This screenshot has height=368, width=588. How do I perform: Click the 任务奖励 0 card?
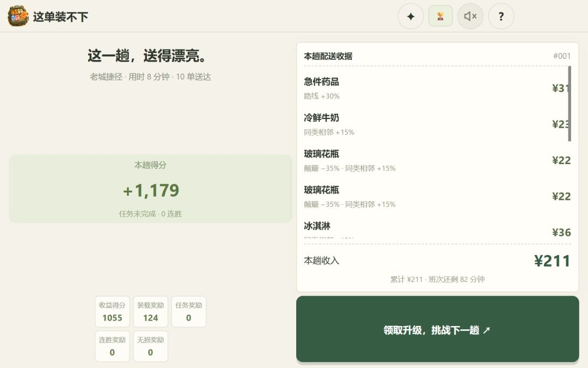coord(188,312)
